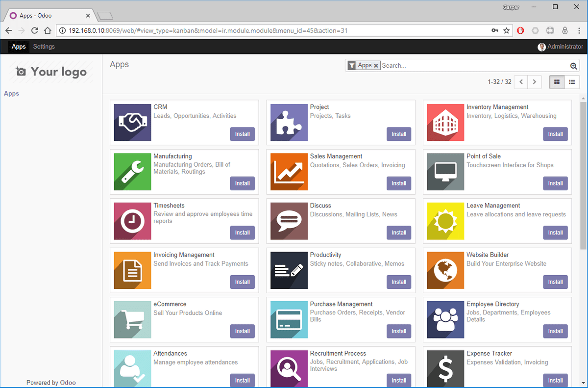588x388 pixels.
Task: Click the Inventory Management warehouse icon
Action: (x=445, y=123)
